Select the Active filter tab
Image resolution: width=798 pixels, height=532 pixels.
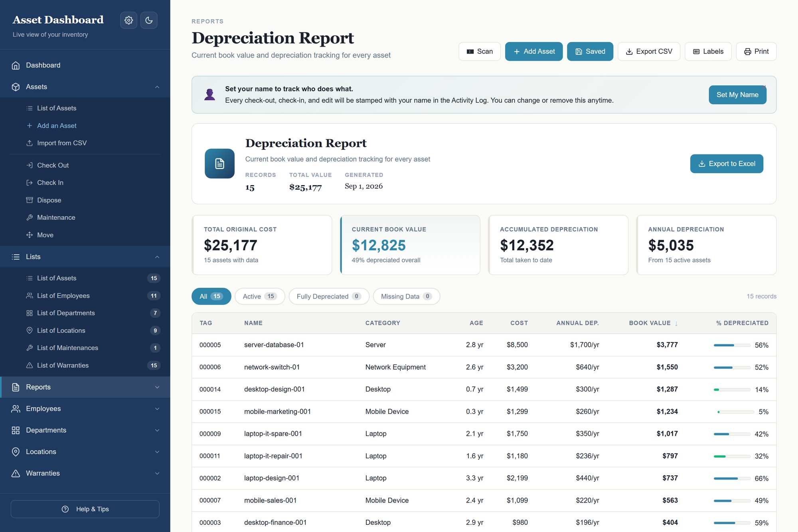click(x=260, y=296)
